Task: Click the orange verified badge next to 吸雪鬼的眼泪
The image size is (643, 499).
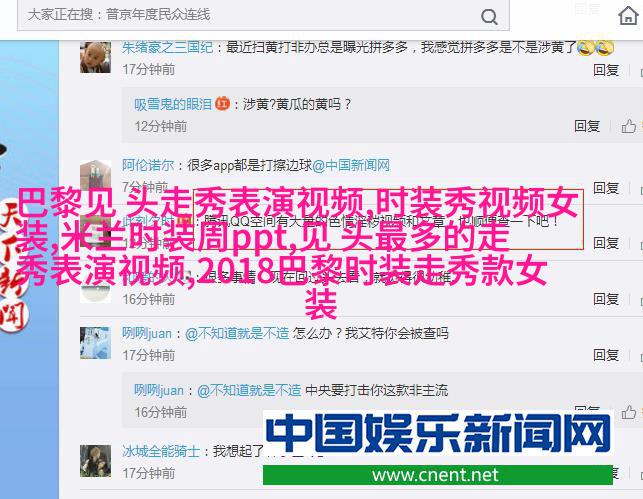Action: coord(223,103)
